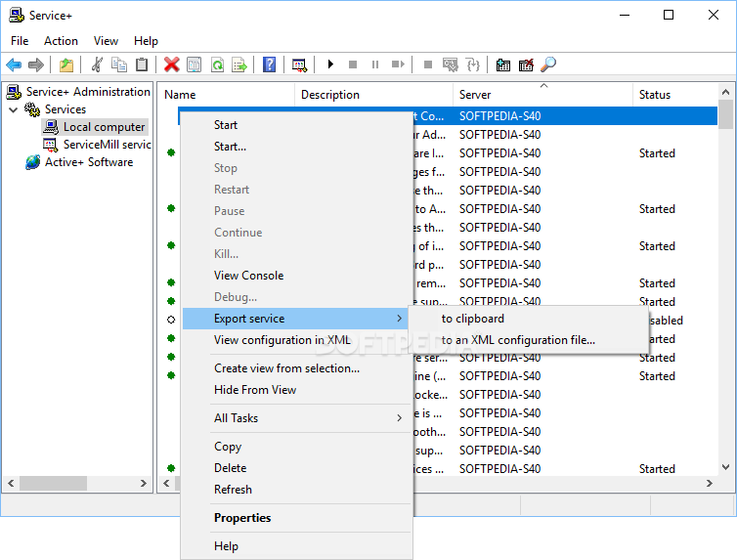Viewport: 737px width, 560px height.
Task: Collapse the Services tree node
Action: [13, 109]
